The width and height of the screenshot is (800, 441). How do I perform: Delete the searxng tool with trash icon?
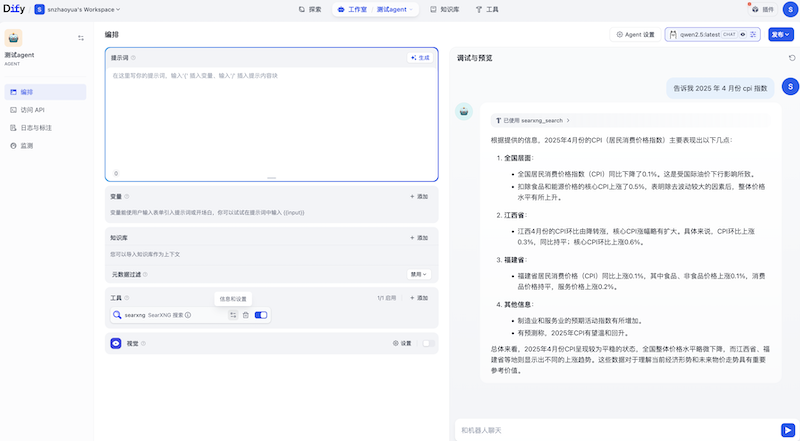point(246,315)
